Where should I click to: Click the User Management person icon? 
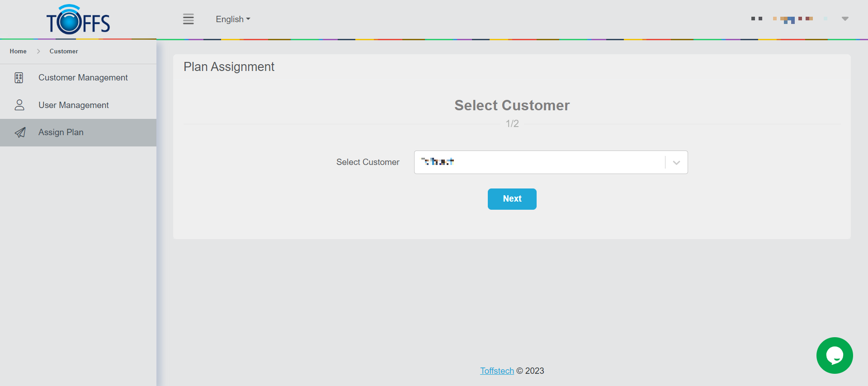(19, 105)
